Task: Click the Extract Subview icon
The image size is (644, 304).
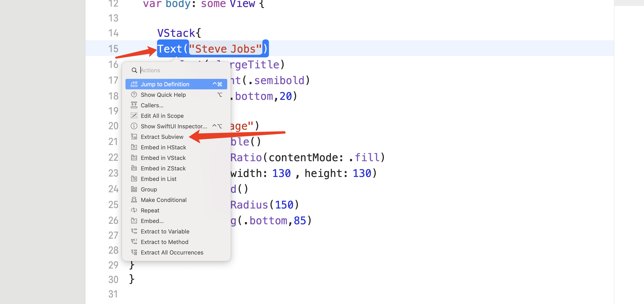Action: pos(134,136)
